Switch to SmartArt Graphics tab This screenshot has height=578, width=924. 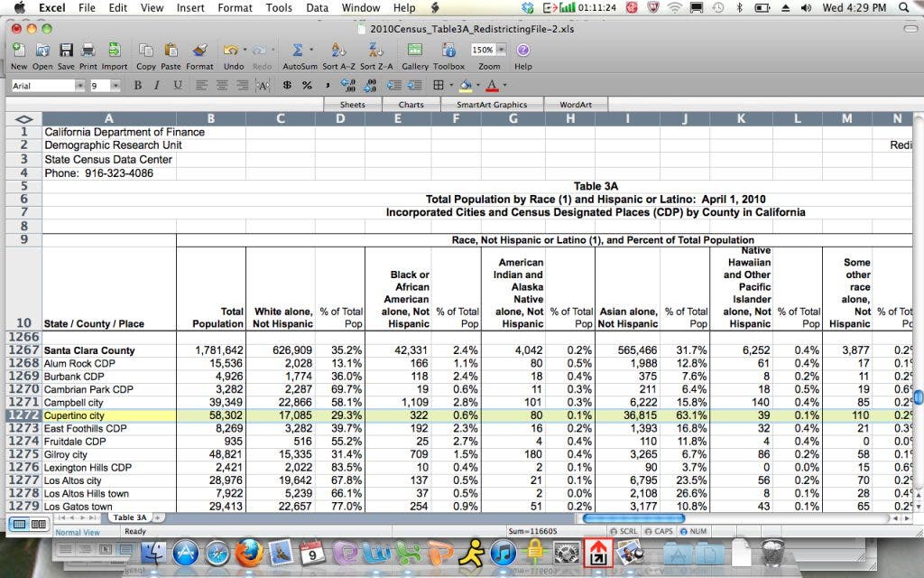click(x=492, y=105)
